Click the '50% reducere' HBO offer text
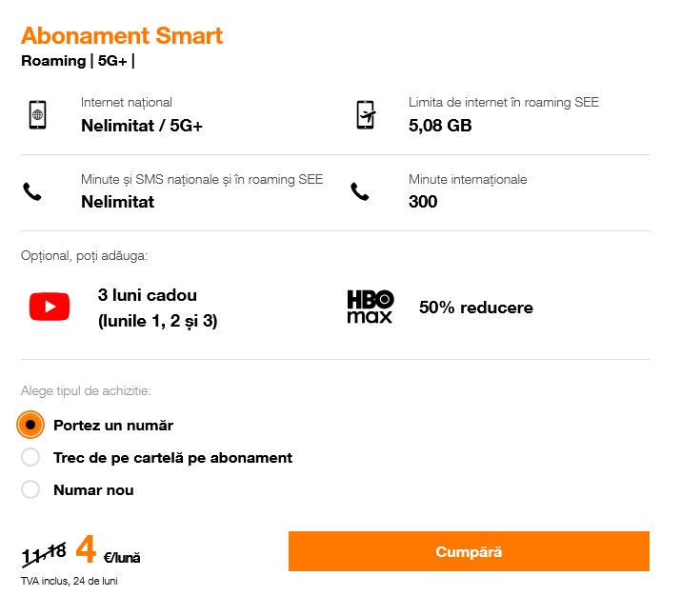Screen dimensions: 681x616 (x=475, y=308)
